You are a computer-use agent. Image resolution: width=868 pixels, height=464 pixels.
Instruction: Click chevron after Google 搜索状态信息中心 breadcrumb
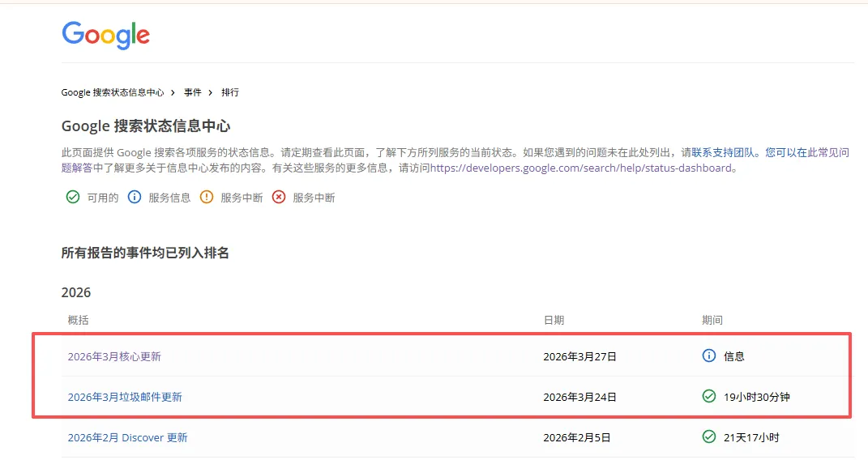173,92
